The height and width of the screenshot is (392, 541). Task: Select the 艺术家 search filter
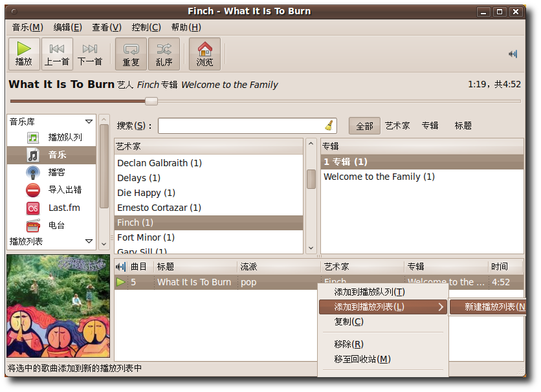[397, 126]
